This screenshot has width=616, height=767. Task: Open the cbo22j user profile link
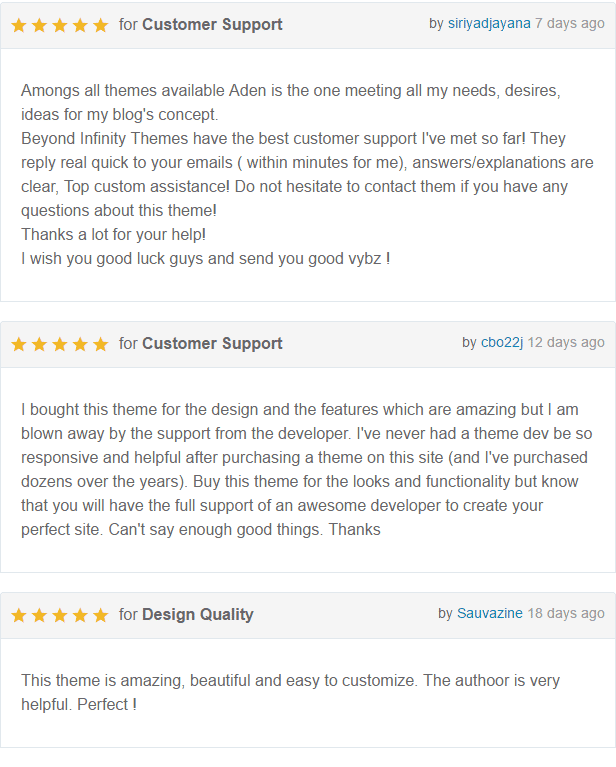click(x=502, y=342)
